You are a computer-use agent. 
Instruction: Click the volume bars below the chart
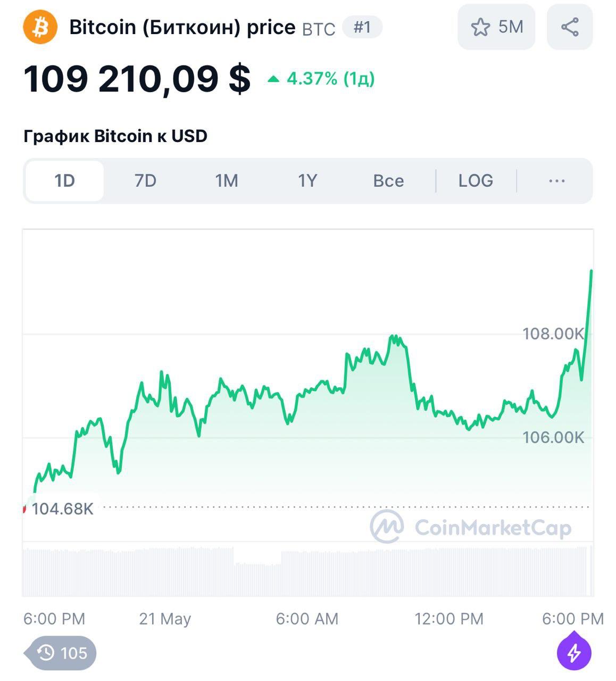(307, 572)
